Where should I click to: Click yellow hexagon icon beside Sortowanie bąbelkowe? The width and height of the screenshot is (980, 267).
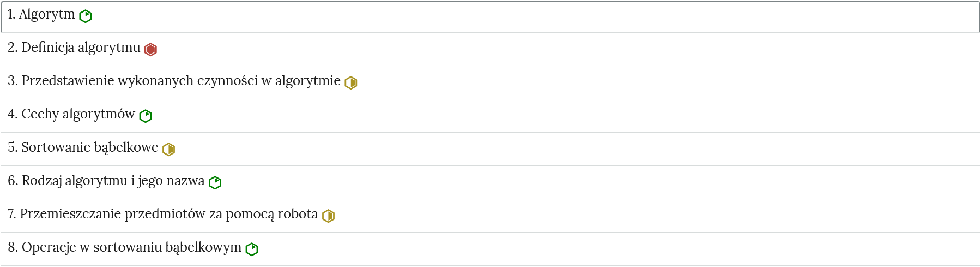(x=169, y=150)
